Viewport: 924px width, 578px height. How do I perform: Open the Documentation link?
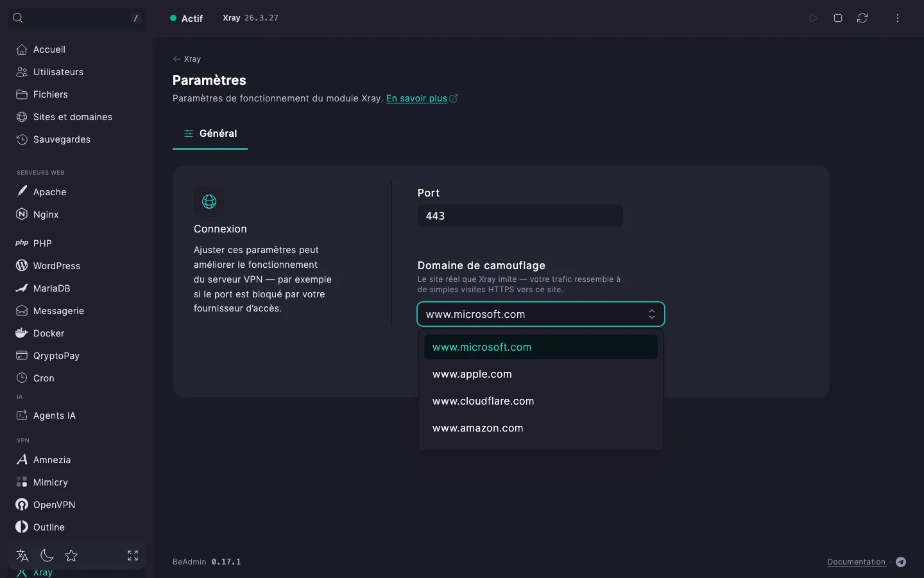click(856, 562)
